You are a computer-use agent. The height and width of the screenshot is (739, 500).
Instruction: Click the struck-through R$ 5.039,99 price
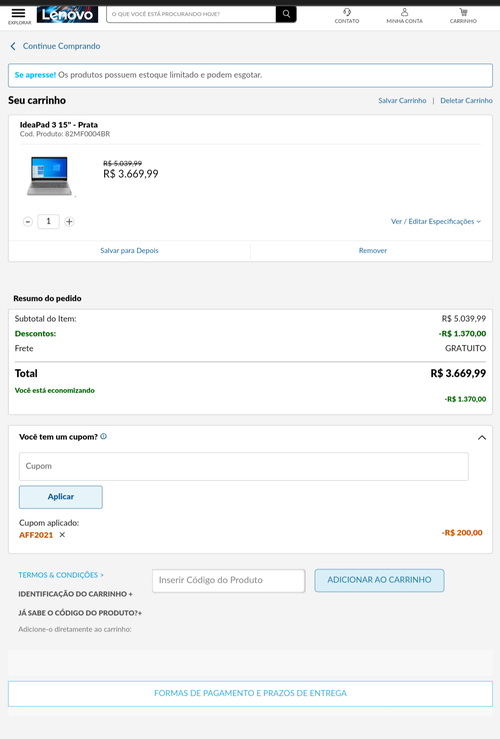coord(123,163)
